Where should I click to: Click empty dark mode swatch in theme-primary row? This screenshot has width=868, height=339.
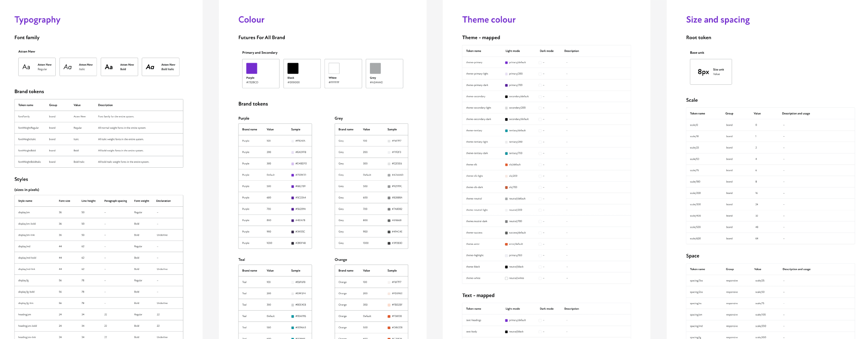pos(540,63)
